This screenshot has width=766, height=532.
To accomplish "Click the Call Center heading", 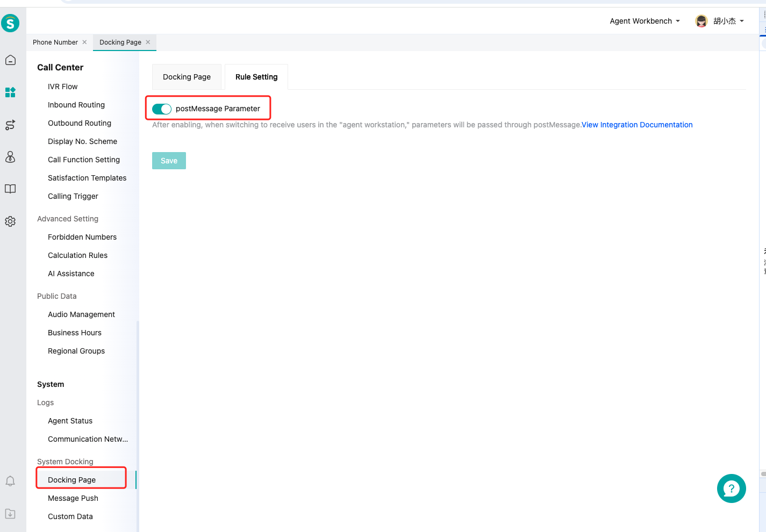I will pyautogui.click(x=60, y=67).
